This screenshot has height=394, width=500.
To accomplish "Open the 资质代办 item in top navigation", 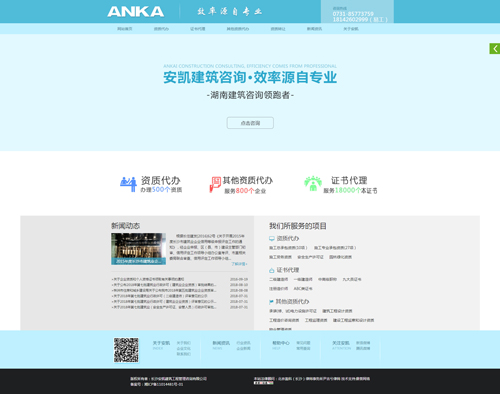I will [161, 29].
